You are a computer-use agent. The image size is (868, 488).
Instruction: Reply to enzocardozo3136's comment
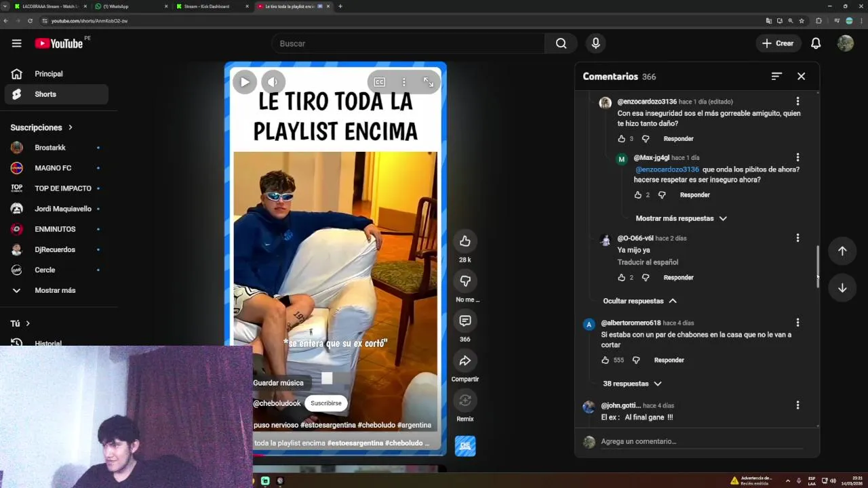(678, 139)
